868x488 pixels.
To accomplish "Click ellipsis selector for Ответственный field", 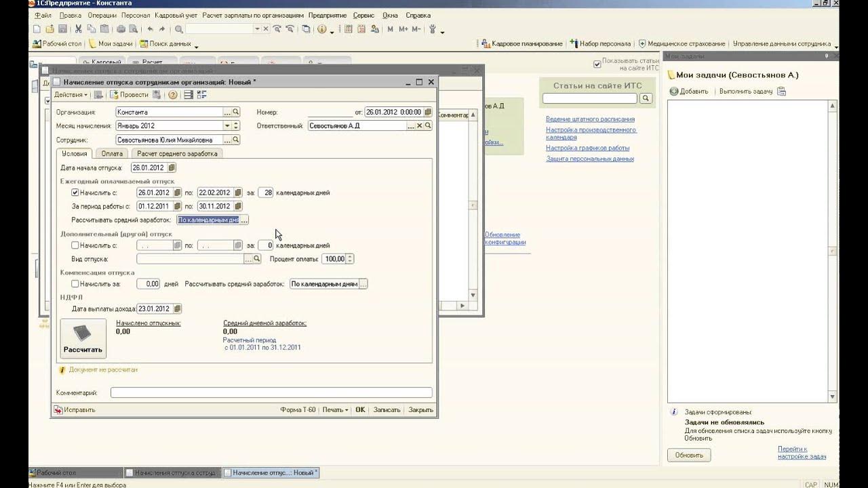I will coord(411,125).
